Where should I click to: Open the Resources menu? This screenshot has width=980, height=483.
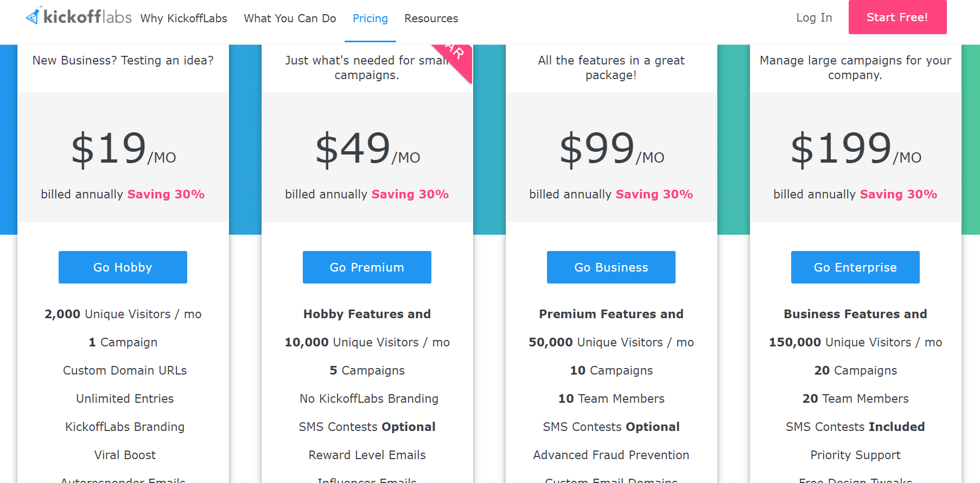pyautogui.click(x=431, y=18)
